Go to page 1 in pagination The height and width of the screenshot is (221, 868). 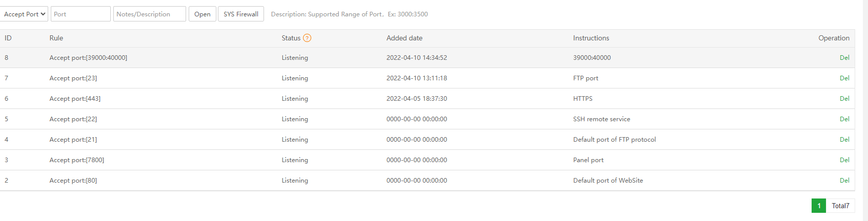(x=818, y=206)
